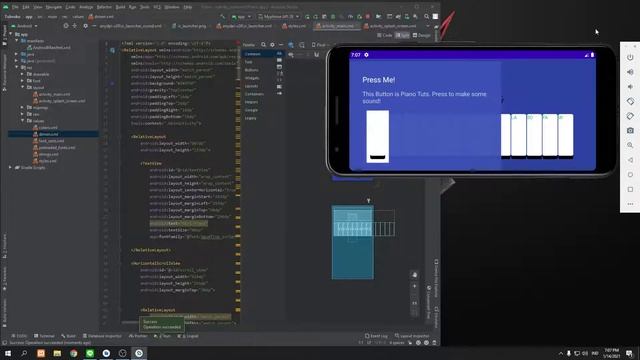This screenshot has width=640, height=360.
Task: Collapse all in the Project panel toolbar
Action: point(75,26)
